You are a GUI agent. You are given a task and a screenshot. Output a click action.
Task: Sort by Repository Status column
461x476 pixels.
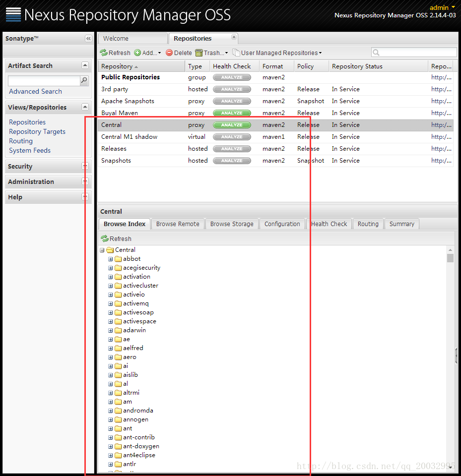[x=378, y=66]
